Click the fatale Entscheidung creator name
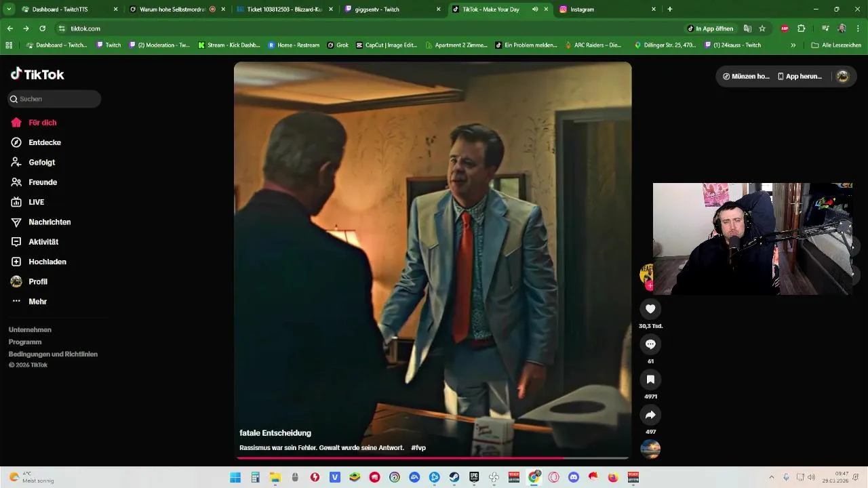 pos(275,433)
